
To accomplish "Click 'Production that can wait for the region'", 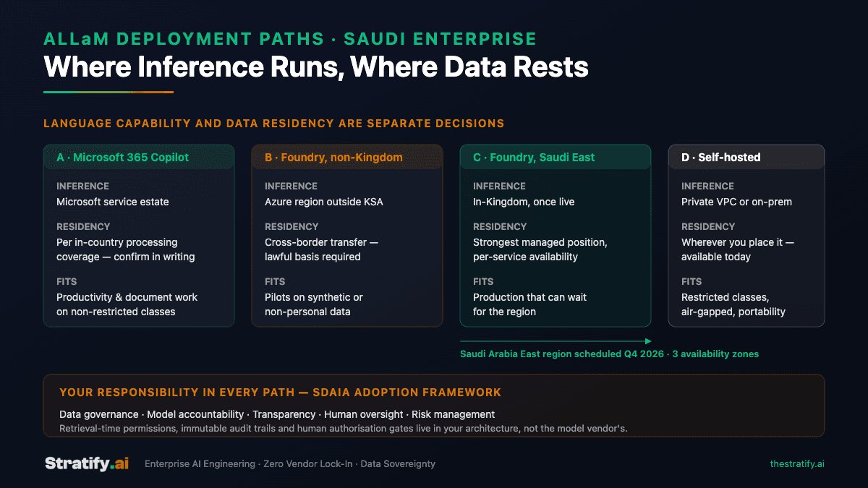I will coord(530,304).
